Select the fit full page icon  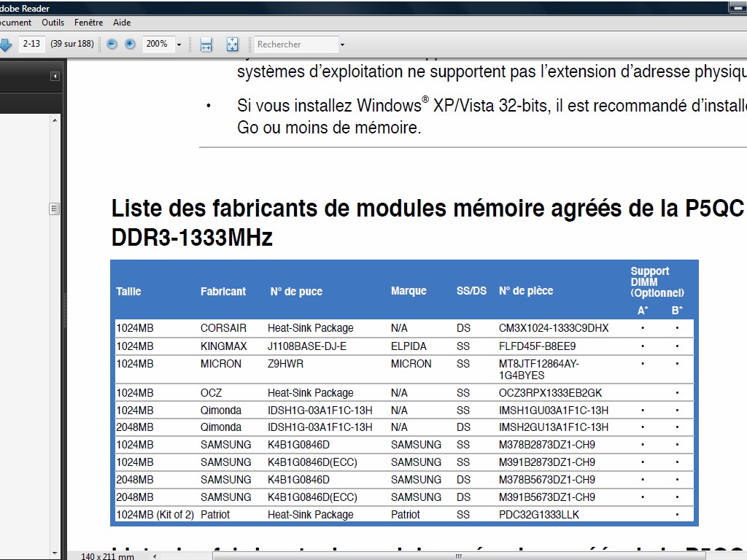point(232,44)
